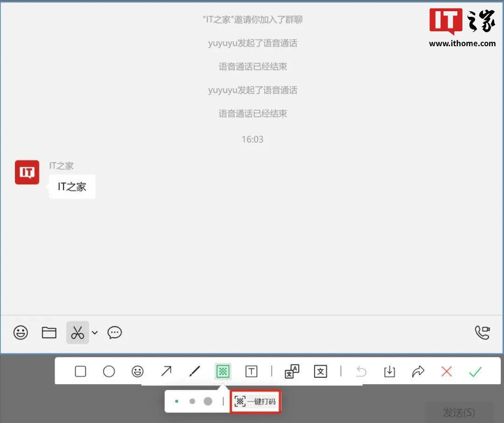Forward the screenshot with share arrow
This screenshot has width=504, height=423.
418,371
